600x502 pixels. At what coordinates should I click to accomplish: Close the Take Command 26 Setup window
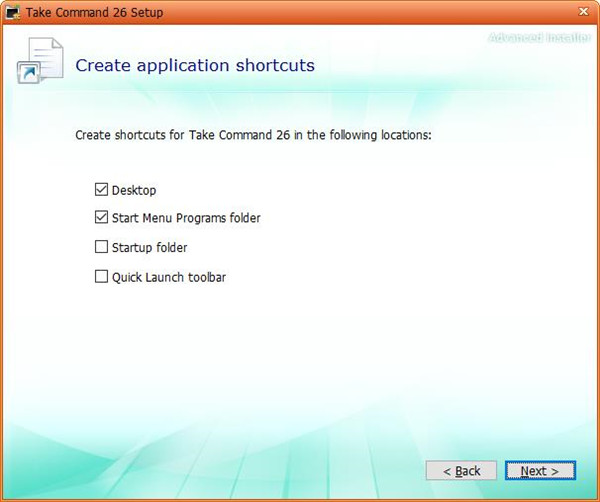click(x=583, y=12)
